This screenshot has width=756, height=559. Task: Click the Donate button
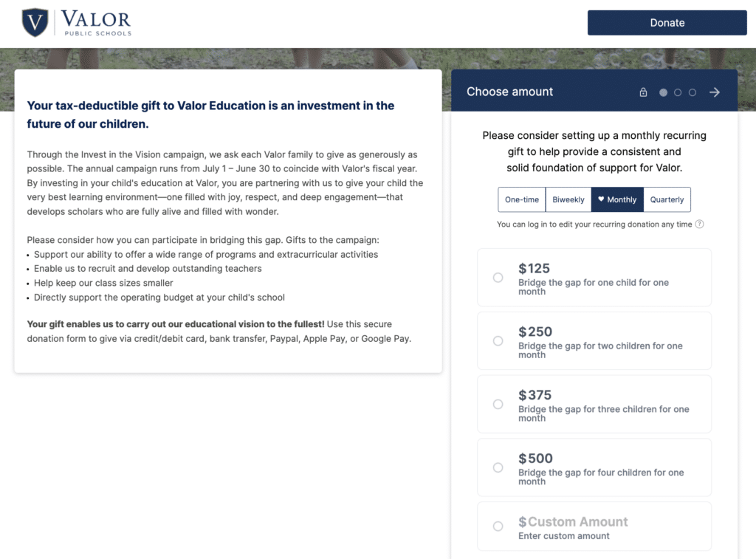(667, 22)
